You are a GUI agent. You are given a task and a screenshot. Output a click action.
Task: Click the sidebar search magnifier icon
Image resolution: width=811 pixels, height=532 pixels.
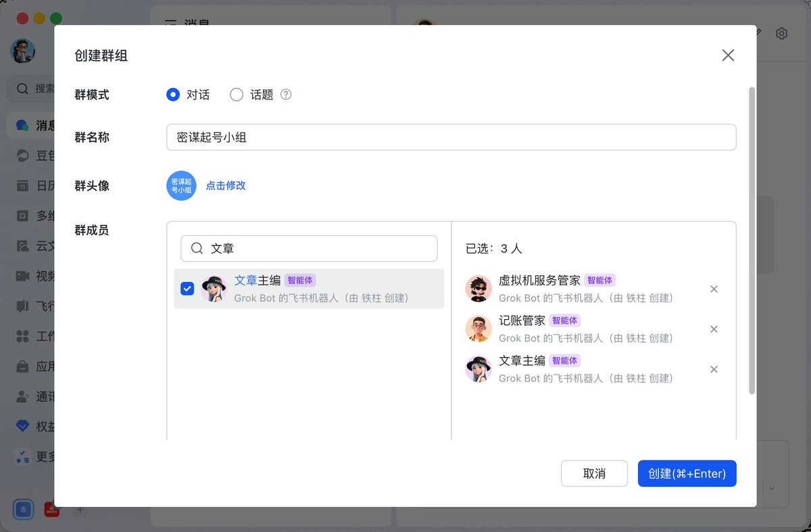point(22,89)
